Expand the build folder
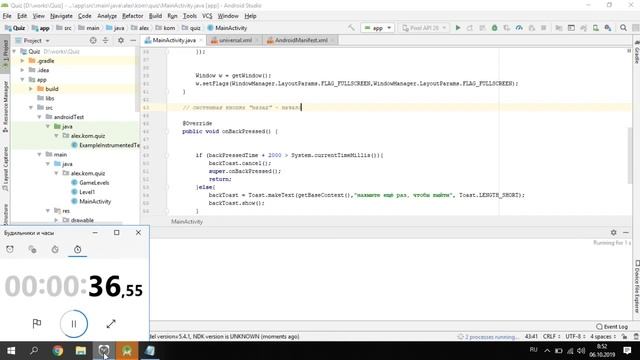Screen dimensions: 640x360 (31, 89)
